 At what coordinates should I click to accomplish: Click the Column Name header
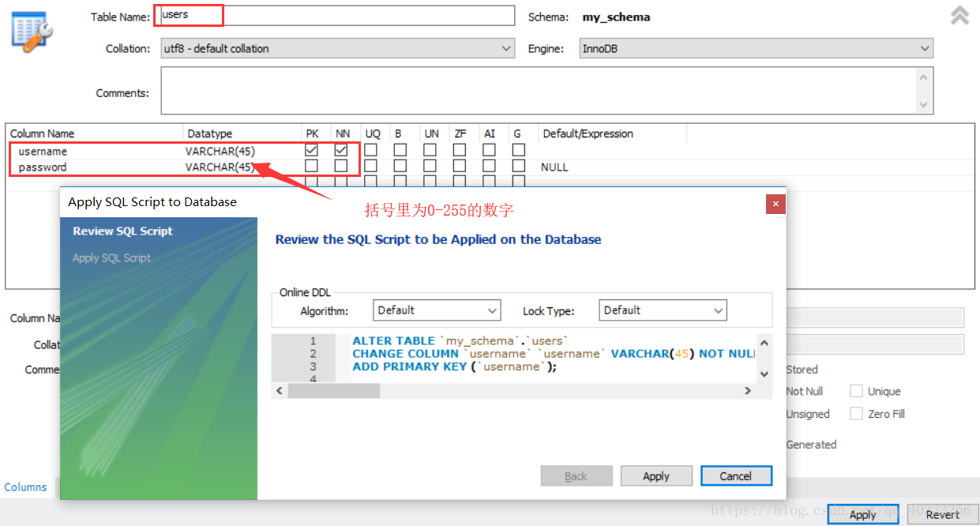click(x=43, y=133)
